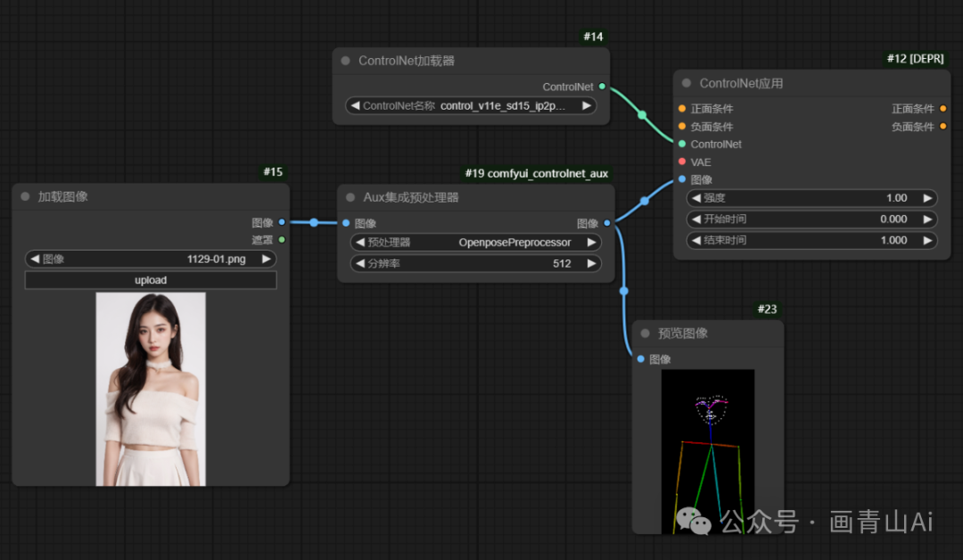Click the 图像 input port on 预览图像
Viewport: 963px width, 560px height.
tap(640, 358)
